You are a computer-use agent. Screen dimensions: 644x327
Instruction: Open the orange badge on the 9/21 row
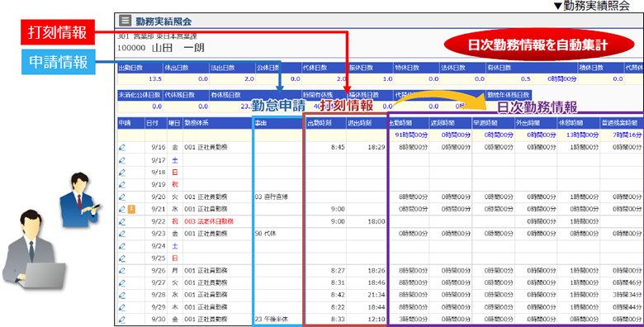click(x=131, y=209)
